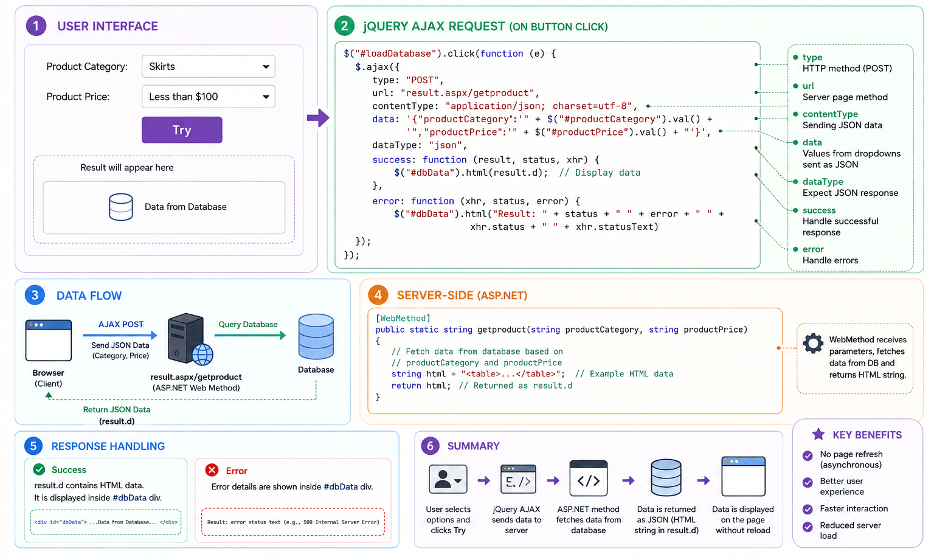
Task: Click the check icon beside Reduced server load
Action: tap(808, 527)
